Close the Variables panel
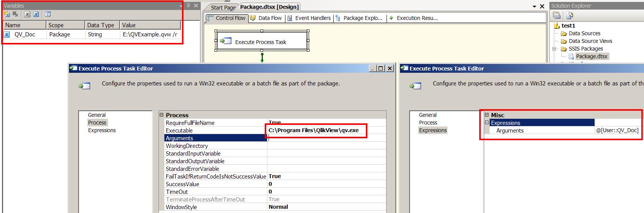 coord(196,6)
